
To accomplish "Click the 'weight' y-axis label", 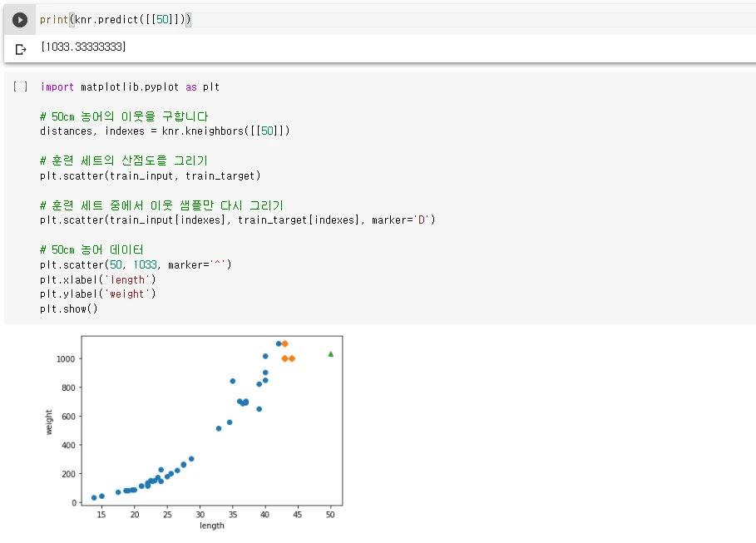I will [x=49, y=422].
